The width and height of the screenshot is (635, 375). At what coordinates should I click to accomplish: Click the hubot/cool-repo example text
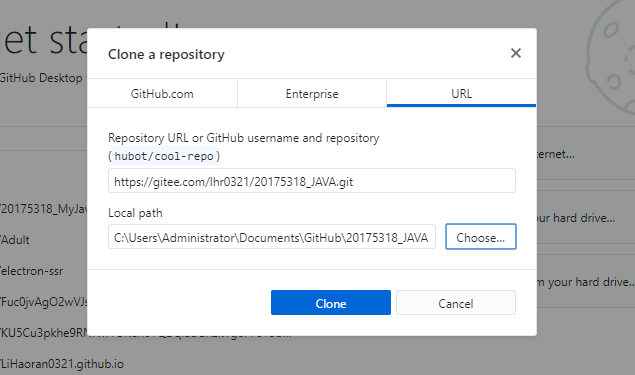tap(164, 156)
